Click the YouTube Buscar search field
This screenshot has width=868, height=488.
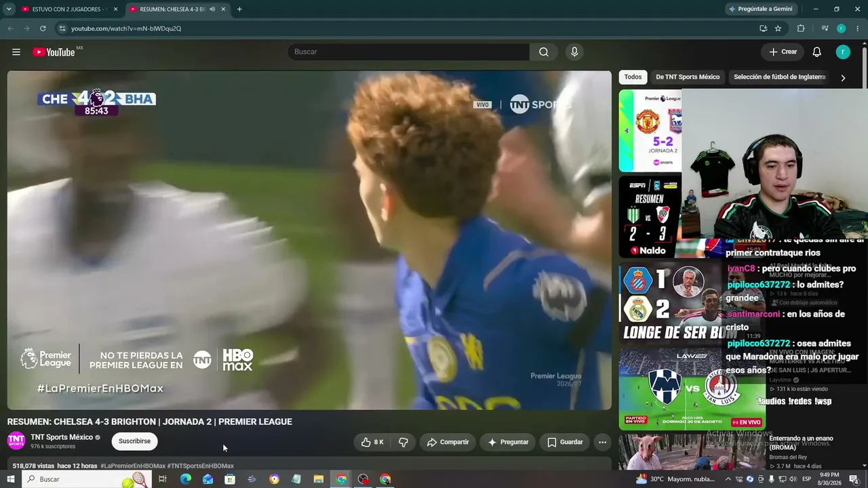[x=409, y=52]
